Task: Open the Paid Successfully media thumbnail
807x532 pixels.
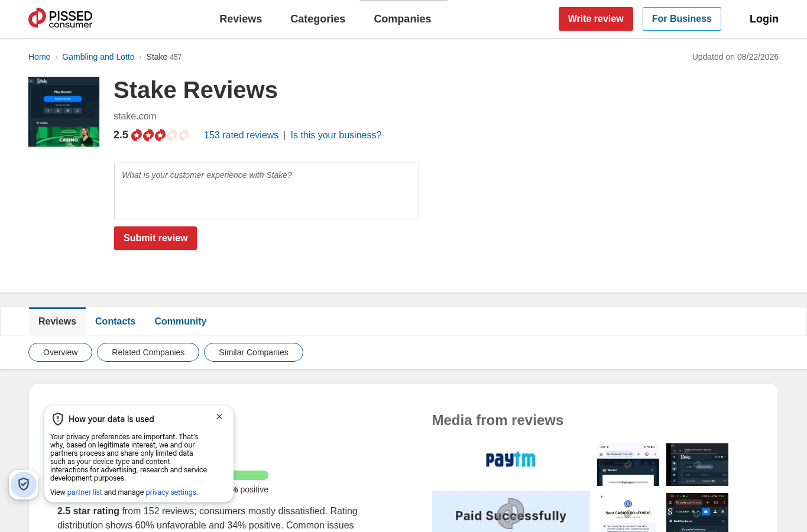Action: 511,511
